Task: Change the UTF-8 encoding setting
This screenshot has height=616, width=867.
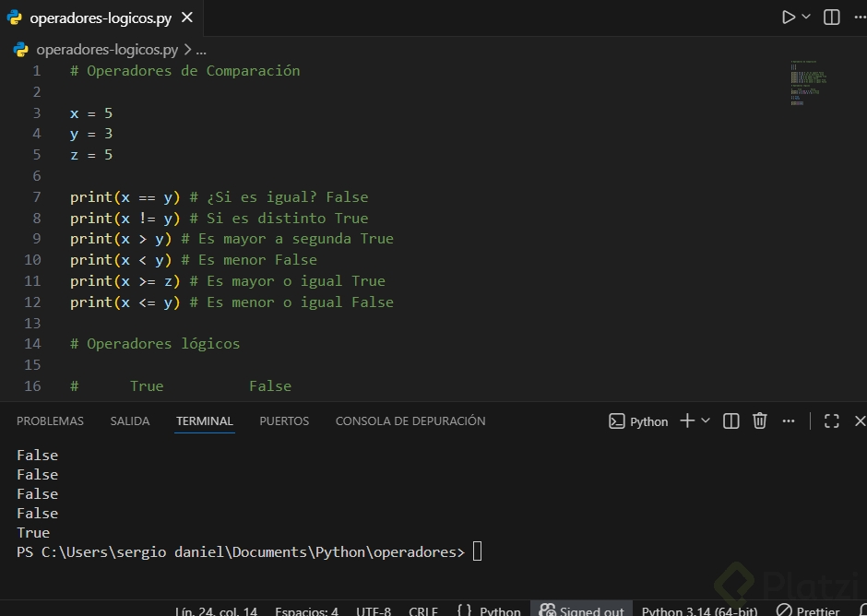Action: pyautogui.click(x=374, y=611)
